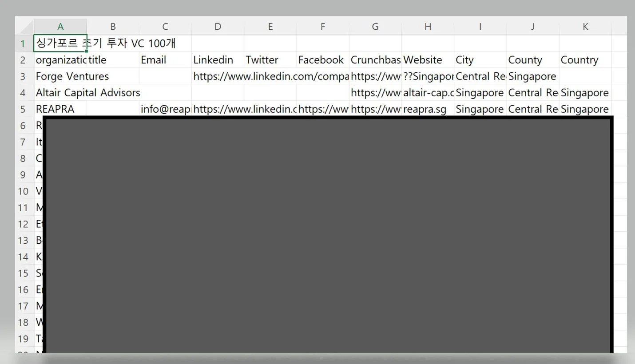Click the select-all corner of the sheet
This screenshot has height=364, width=635.
[24, 27]
